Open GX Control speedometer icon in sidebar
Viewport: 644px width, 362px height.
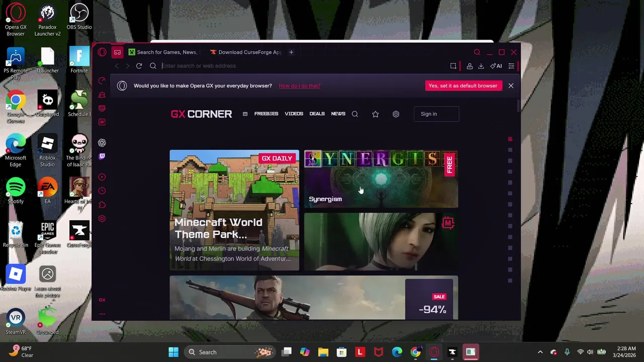point(102,80)
